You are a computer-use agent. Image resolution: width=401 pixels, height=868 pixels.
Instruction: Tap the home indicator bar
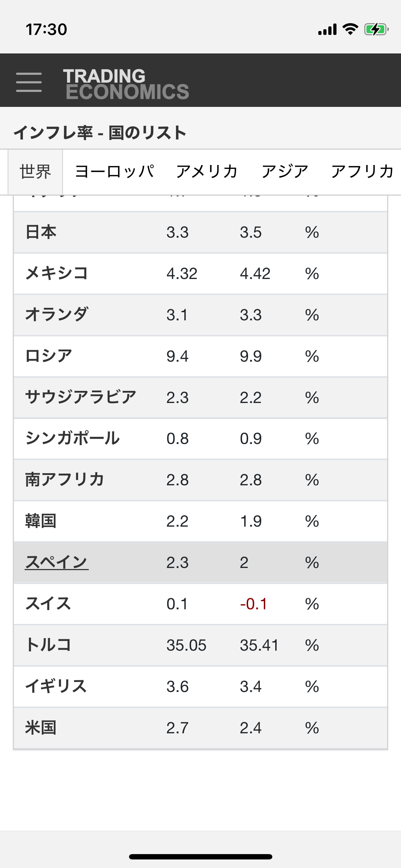point(201,857)
